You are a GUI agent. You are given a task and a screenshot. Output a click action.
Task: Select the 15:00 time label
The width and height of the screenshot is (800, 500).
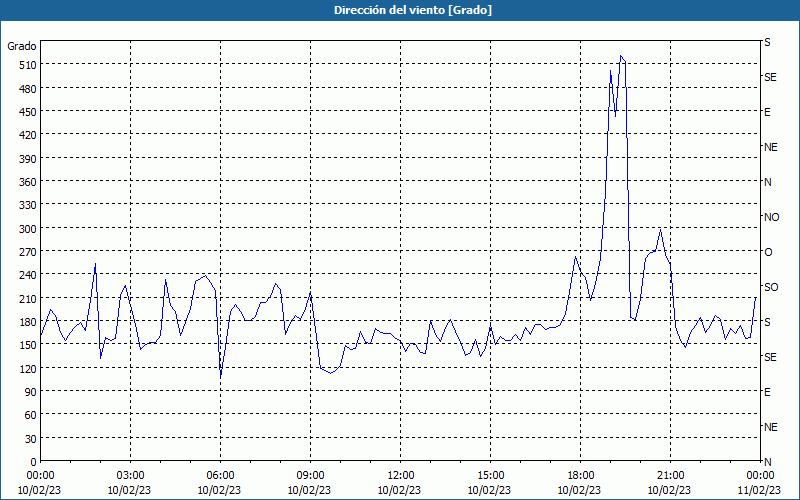(x=490, y=476)
